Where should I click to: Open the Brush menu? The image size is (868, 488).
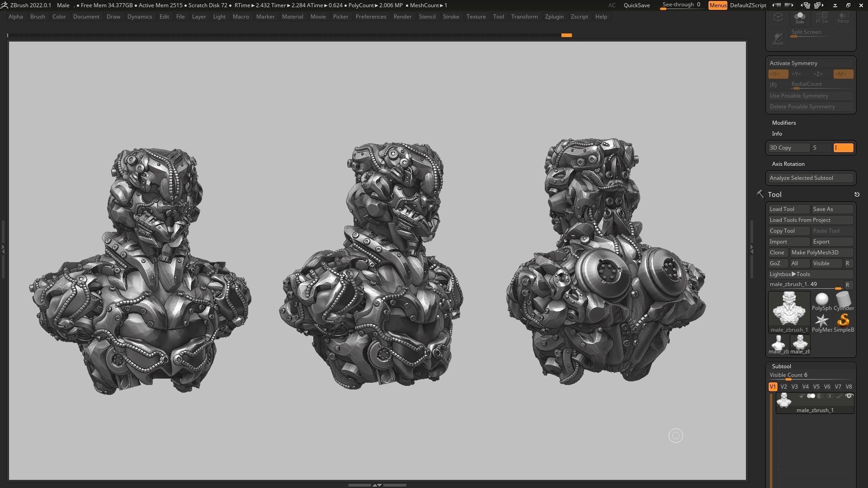(38, 17)
